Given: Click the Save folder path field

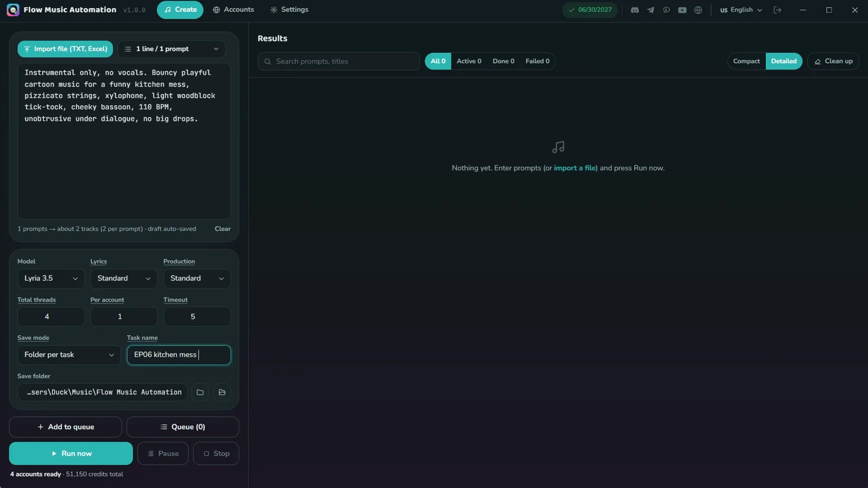Looking at the screenshot, I should click(103, 392).
